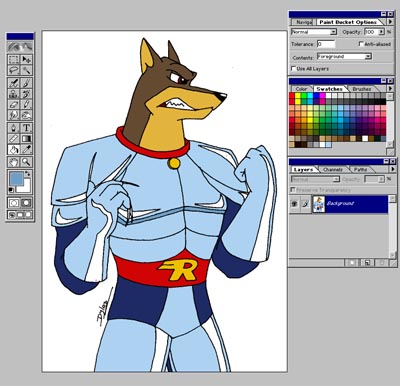Select the Move tool
400x386 pixels.
tap(26, 60)
